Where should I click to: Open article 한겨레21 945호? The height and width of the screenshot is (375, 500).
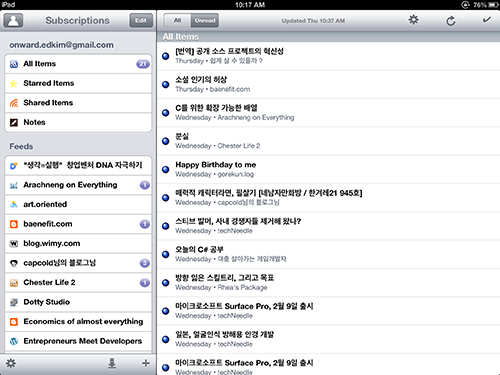(328, 198)
